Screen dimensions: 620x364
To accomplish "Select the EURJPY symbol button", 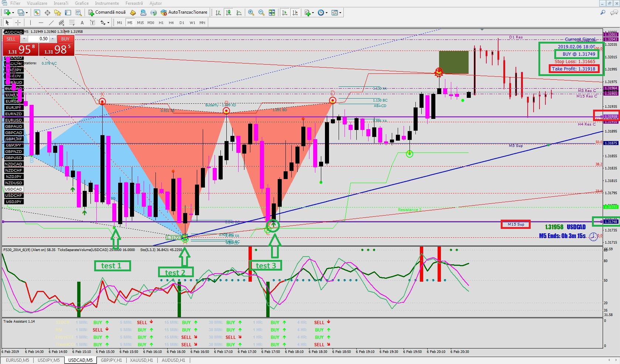I will [14, 107].
